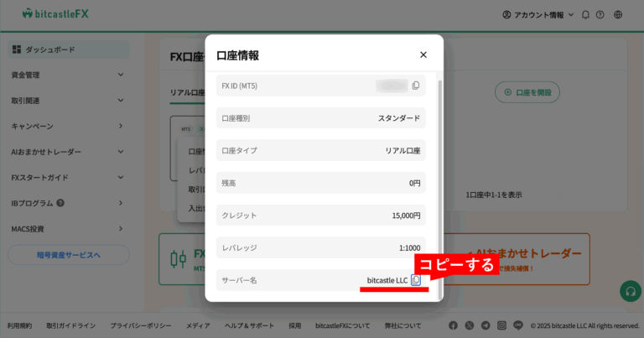Click the FX ID (MT5) label

tap(240, 86)
